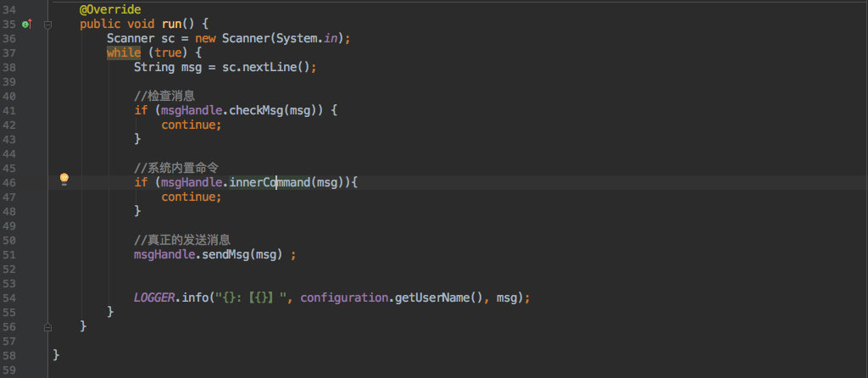The height and width of the screenshot is (378, 868).
Task: Click the nextLine method call
Action: 270,67
